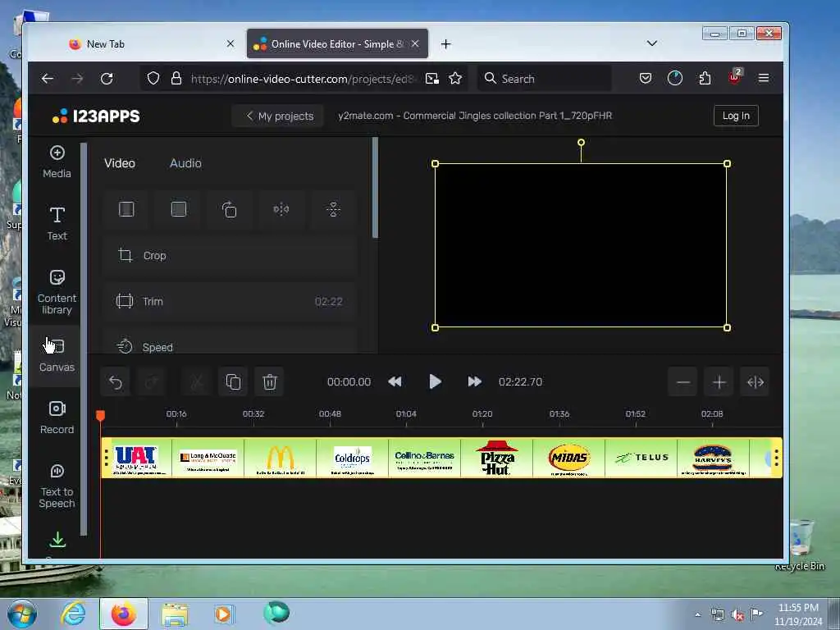Viewport: 840px width, 630px height.
Task: Open file explorer from taskbar
Action: 175,614
